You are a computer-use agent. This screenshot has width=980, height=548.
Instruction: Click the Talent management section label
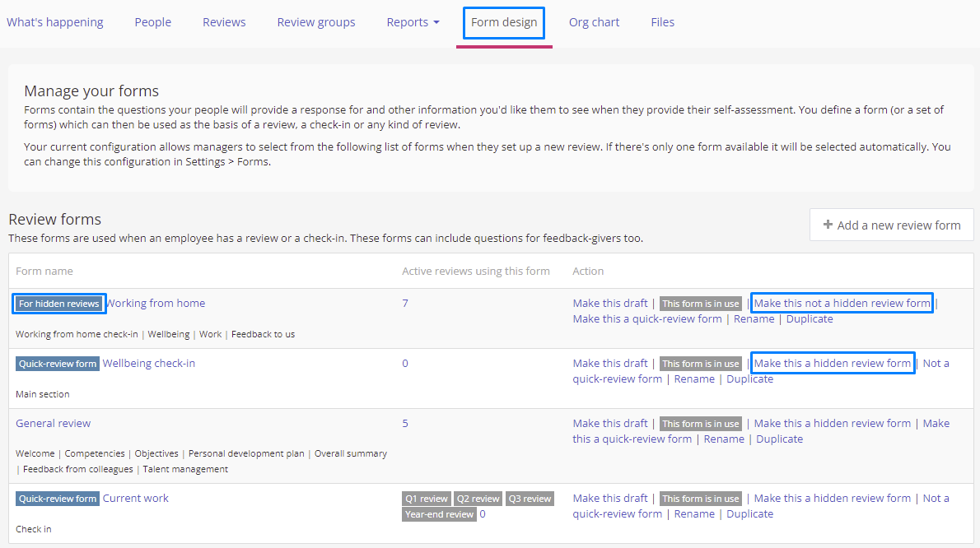tap(185, 469)
